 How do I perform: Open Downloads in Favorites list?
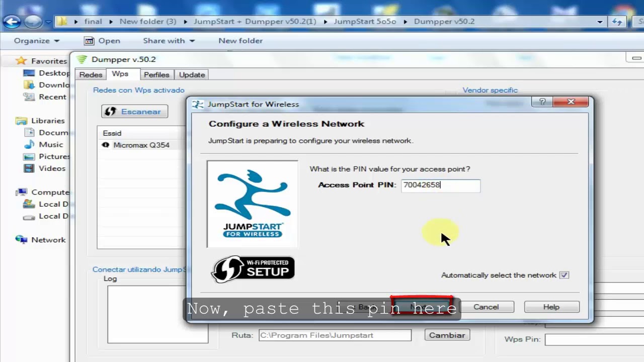pos(47,85)
